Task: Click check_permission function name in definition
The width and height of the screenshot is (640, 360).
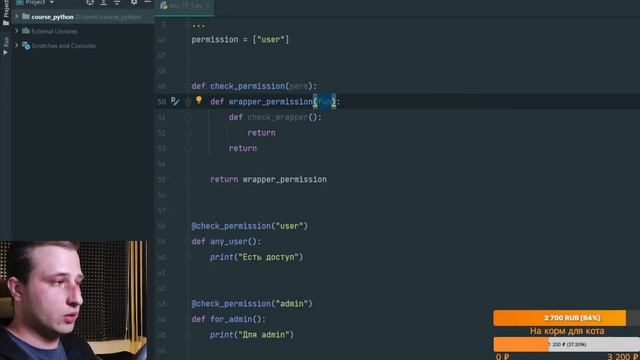Action: click(247, 86)
